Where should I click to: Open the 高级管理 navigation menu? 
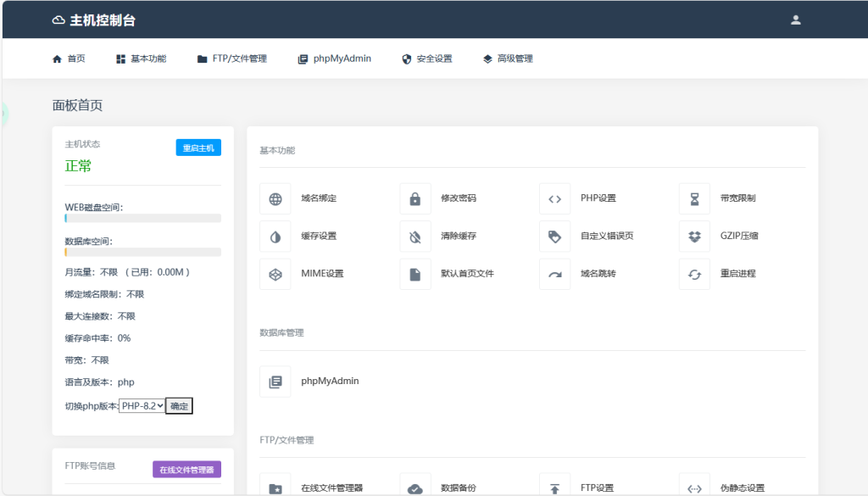click(508, 59)
